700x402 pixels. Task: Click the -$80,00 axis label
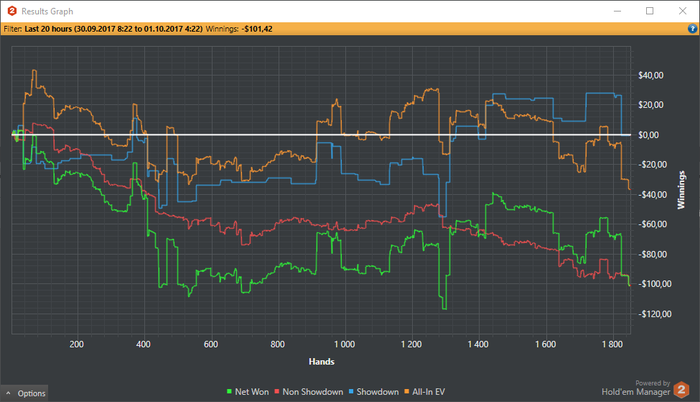652,254
